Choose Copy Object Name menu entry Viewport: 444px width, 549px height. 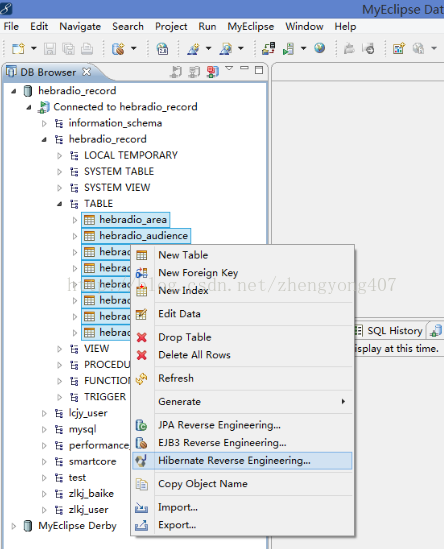tap(242, 484)
